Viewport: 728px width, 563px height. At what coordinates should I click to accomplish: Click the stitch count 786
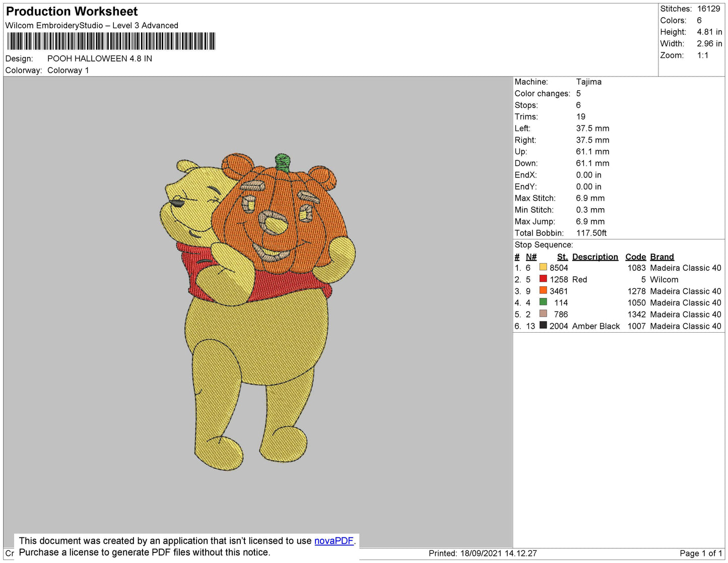point(561,314)
